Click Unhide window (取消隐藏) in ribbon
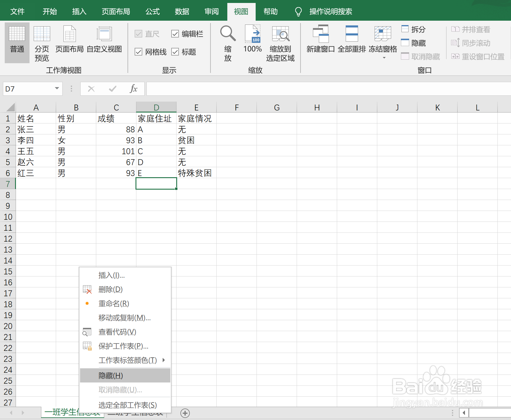The image size is (511, 420). [x=421, y=56]
